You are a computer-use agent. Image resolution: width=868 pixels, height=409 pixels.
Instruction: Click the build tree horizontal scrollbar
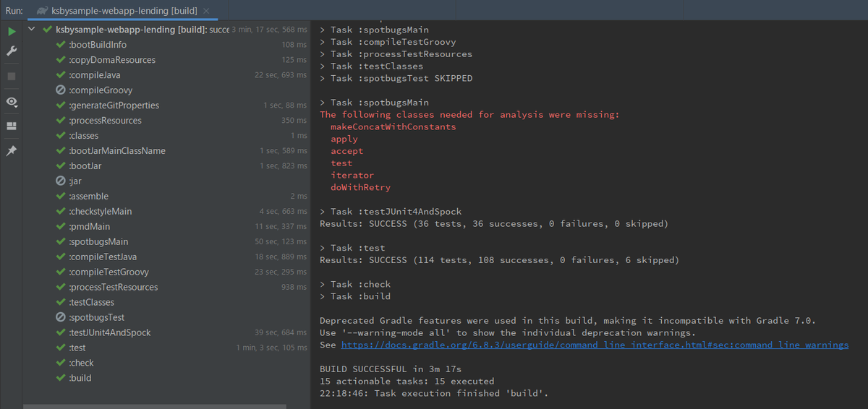click(155, 406)
